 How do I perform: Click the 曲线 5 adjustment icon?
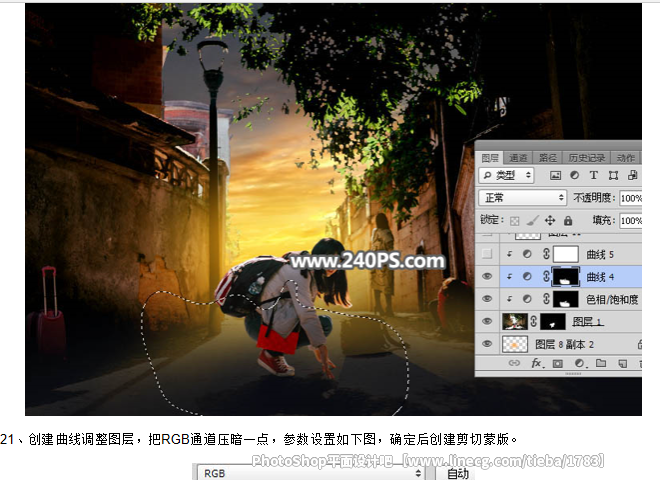point(527,254)
